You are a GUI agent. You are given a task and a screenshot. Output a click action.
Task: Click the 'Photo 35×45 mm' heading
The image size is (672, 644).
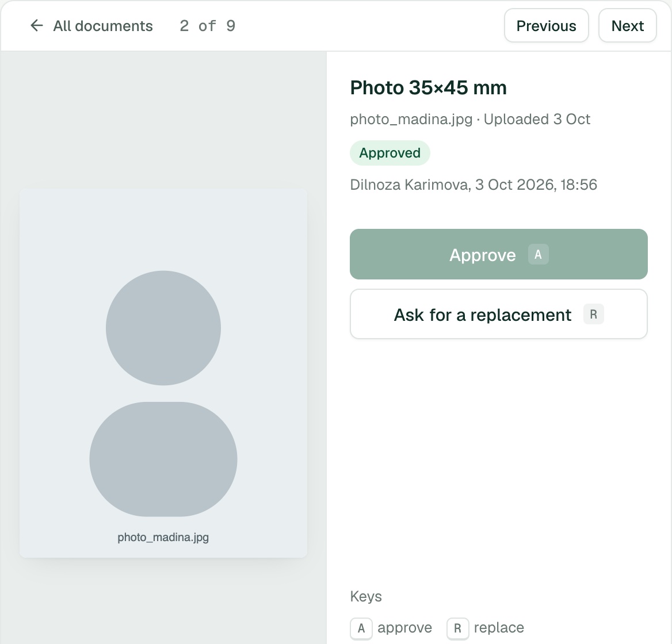(x=428, y=88)
